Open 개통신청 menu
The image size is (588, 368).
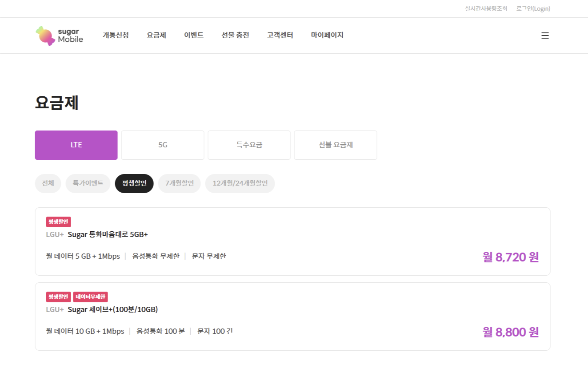pos(116,35)
